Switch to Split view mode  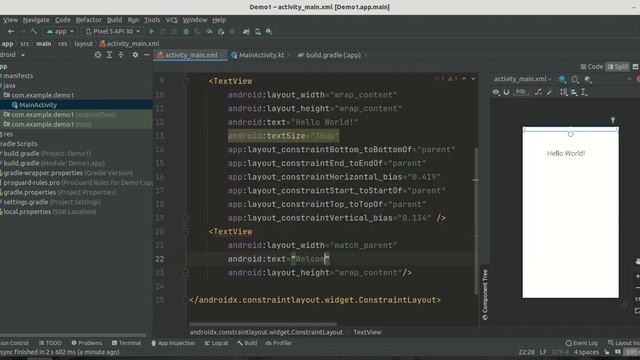click(x=618, y=67)
